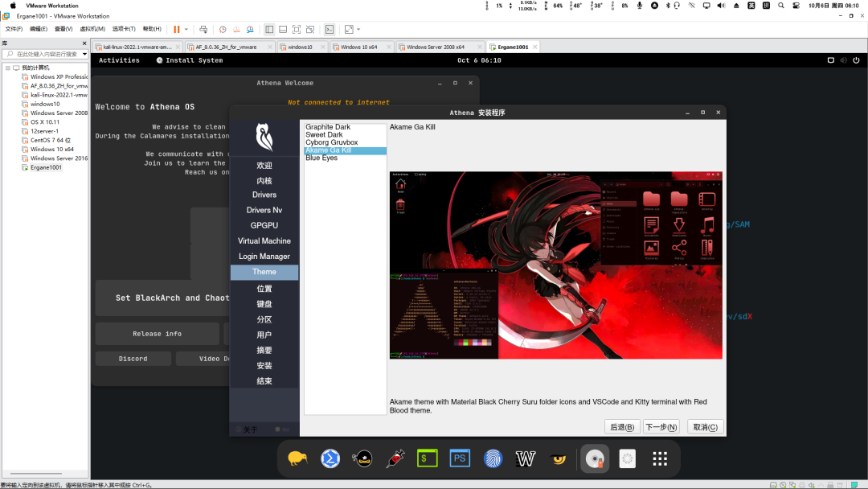
Task: Click the stretch guest display icon
Action: [x=349, y=29]
